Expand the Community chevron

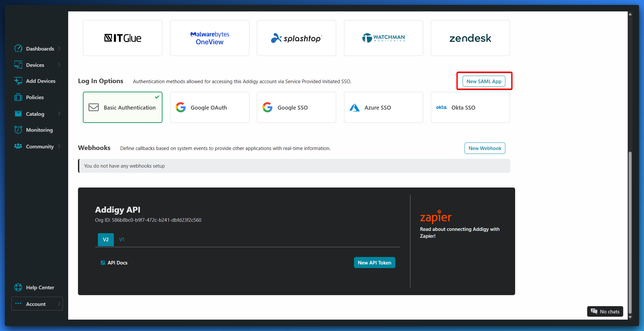59,146
